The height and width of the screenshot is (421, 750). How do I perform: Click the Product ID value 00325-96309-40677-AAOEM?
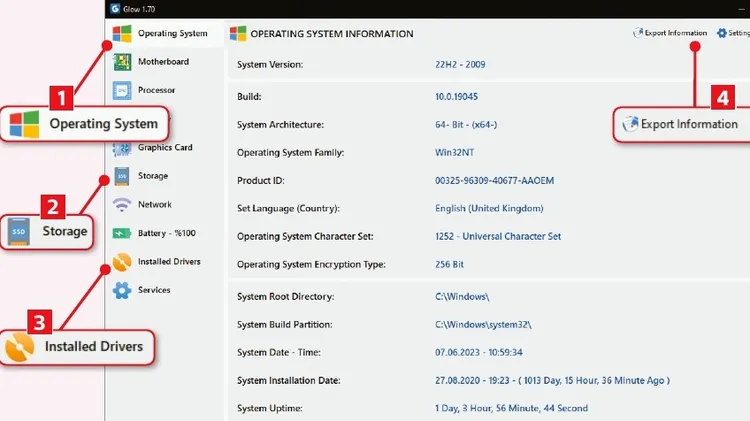coord(495,180)
